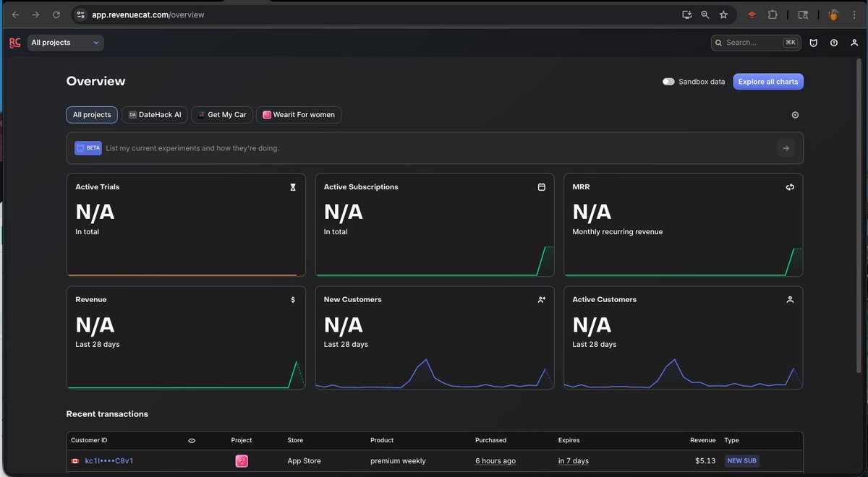Click the address bar URL app.revenuecat.com/overview
Image resolution: width=868 pixels, height=477 pixels.
pos(148,14)
